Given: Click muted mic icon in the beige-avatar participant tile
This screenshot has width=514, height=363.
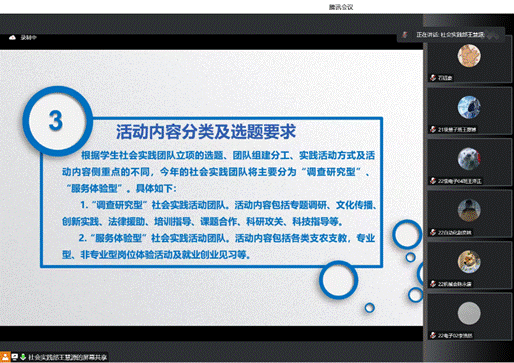Looking at the screenshot, I should [433, 78].
